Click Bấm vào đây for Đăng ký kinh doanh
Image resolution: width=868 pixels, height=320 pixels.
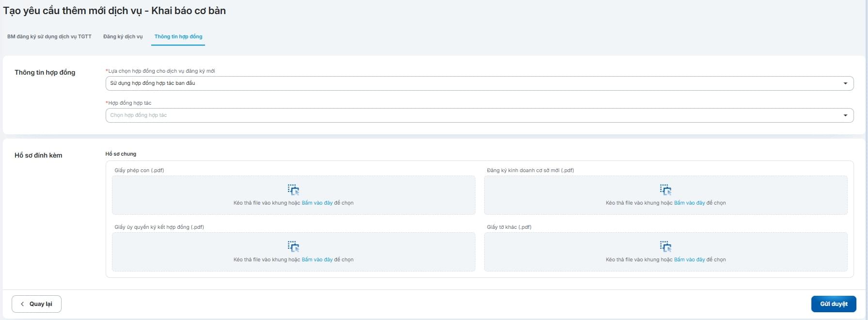pos(689,203)
